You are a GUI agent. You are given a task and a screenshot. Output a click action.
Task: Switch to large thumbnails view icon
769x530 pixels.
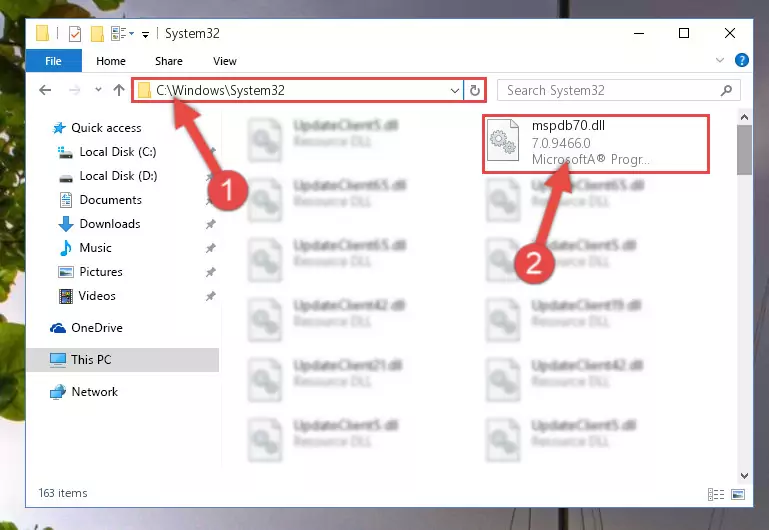click(x=738, y=494)
